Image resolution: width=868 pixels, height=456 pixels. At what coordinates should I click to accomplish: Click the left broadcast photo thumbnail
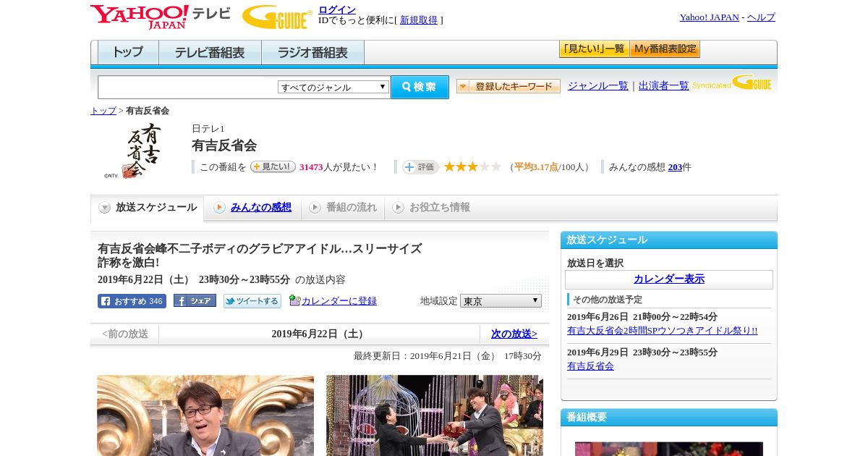click(205, 415)
